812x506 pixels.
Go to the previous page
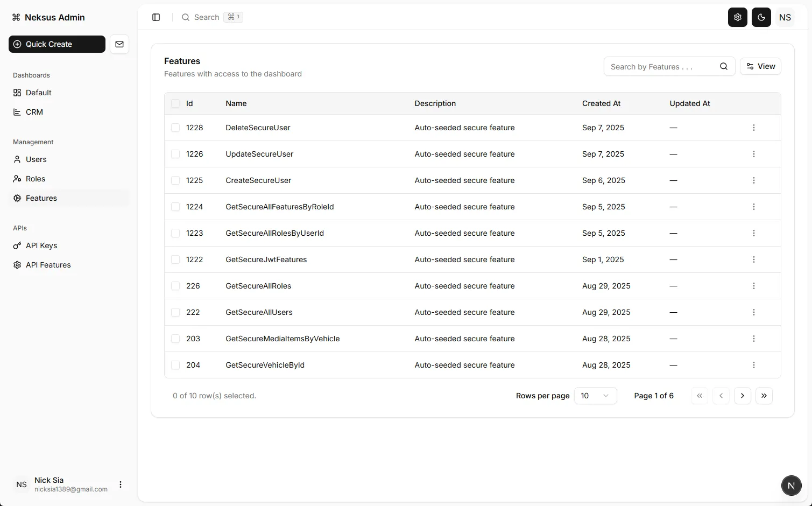point(721,396)
